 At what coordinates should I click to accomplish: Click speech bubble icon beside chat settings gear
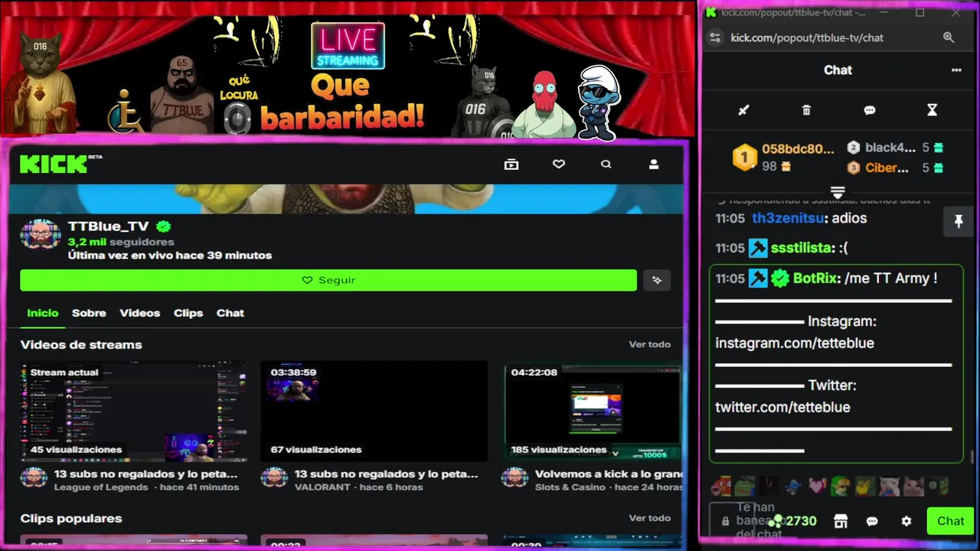[x=872, y=521]
